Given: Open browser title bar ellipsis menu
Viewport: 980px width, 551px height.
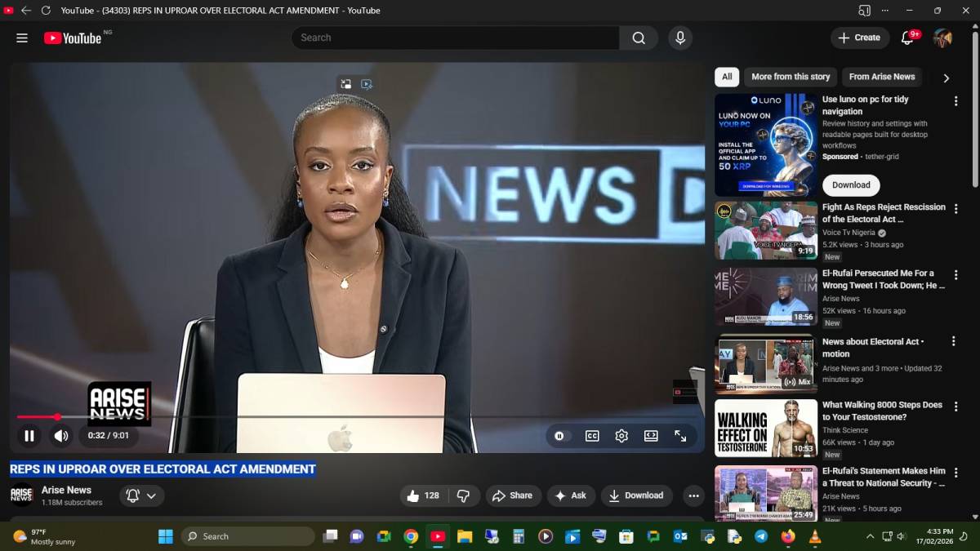Looking at the screenshot, I should [885, 11].
